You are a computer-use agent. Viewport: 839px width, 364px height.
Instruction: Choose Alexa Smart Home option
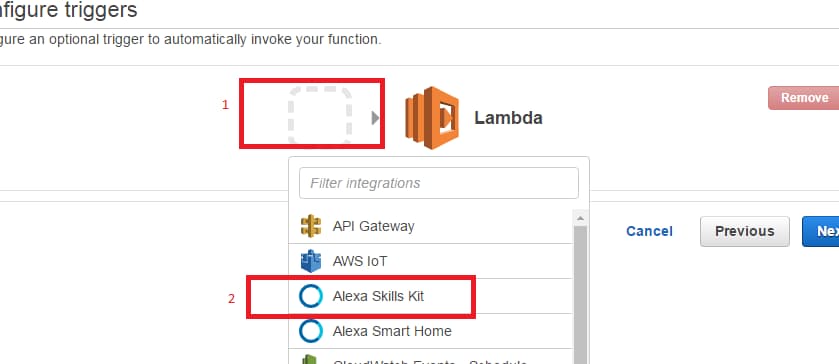tap(431, 331)
